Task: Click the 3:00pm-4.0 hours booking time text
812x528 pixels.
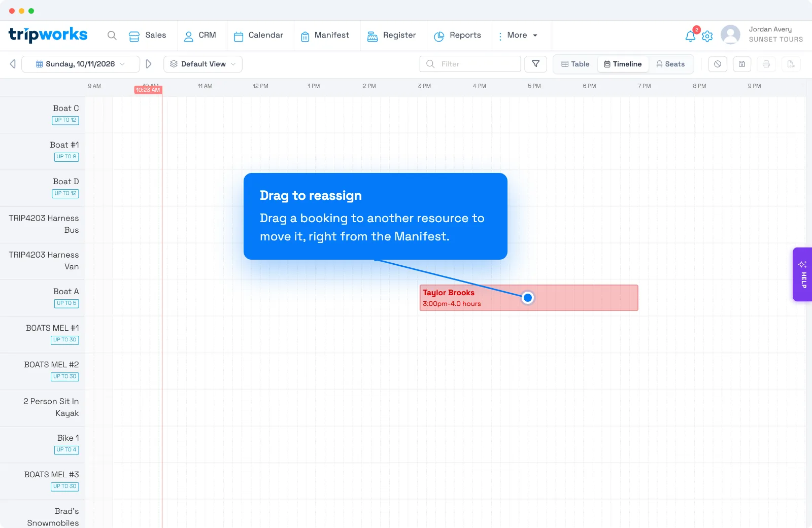Action: [x=452, y=304]
